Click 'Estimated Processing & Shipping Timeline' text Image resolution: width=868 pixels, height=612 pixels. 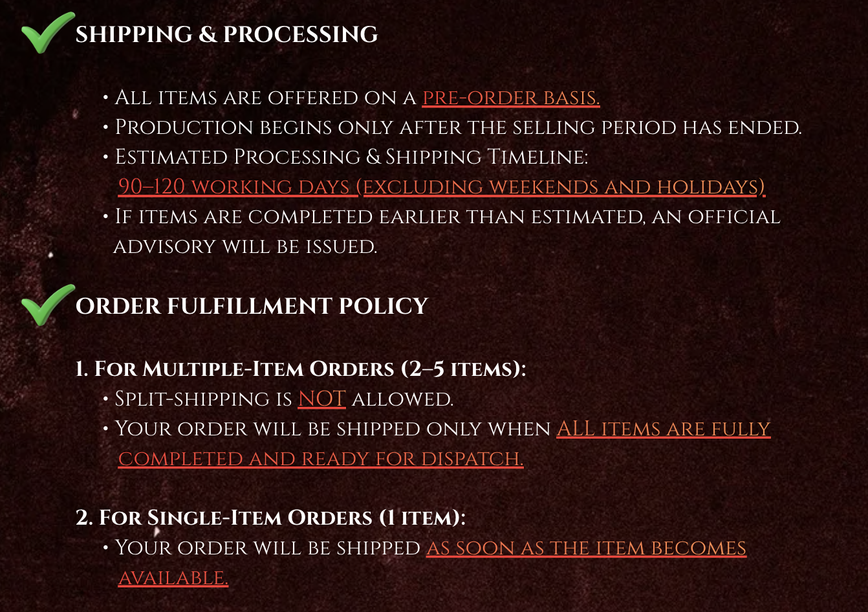(351, 157)
